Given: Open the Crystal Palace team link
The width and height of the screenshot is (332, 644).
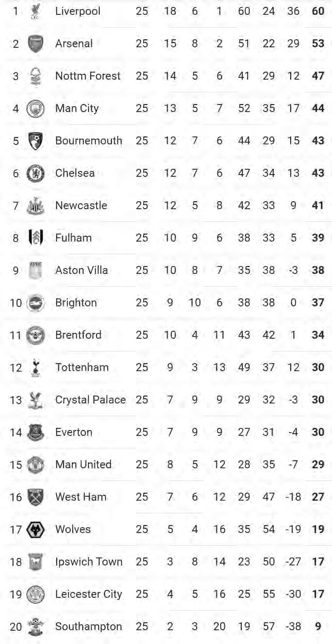Looking at the screenshot, I should [90, 400].
